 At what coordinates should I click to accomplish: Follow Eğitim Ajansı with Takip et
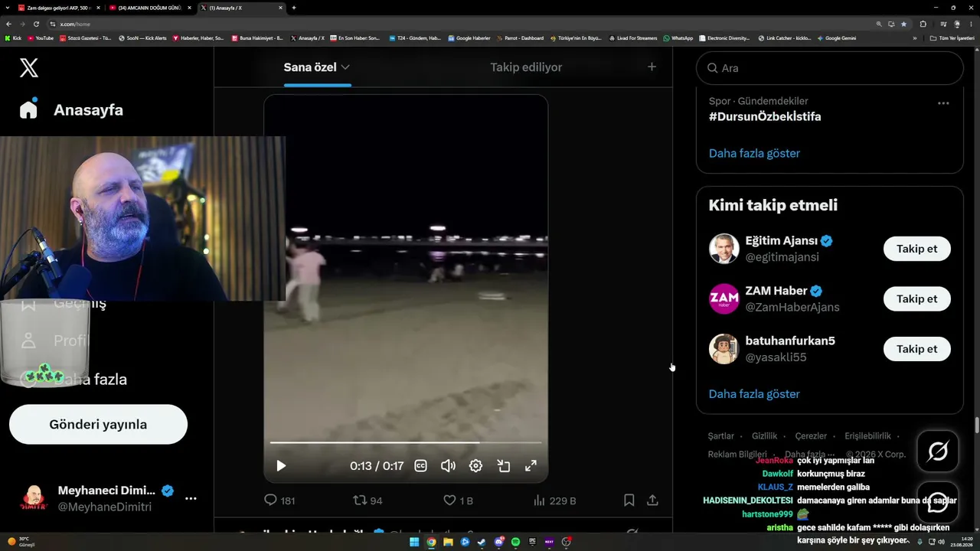[x=916, y=249]
